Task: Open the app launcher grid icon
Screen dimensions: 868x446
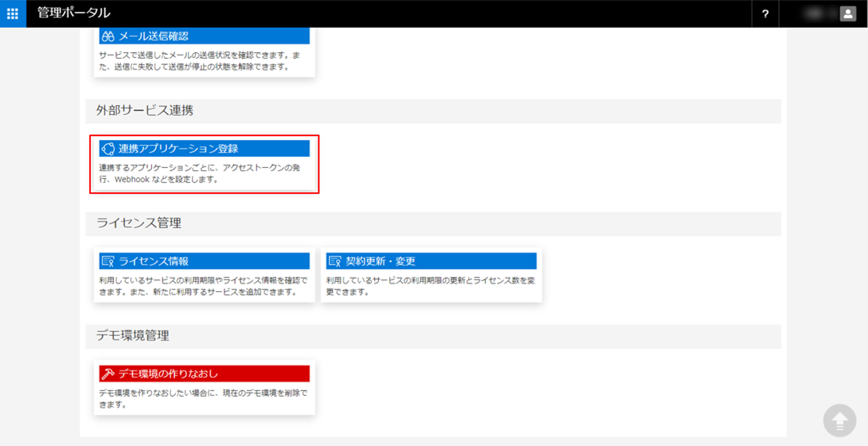Action: (13, 13)
